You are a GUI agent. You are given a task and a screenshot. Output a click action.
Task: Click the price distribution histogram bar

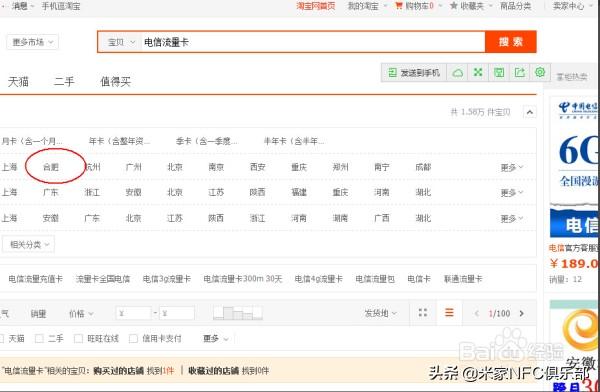238,313
